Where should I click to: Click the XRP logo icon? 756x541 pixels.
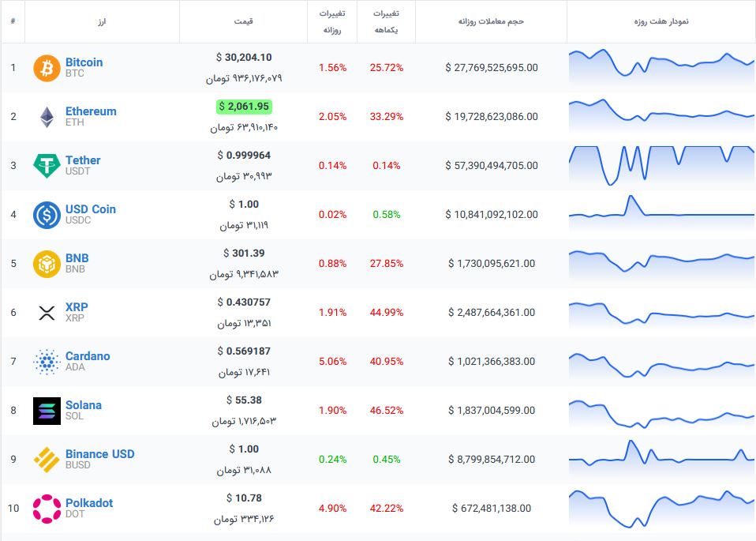[x=47, y=313]
